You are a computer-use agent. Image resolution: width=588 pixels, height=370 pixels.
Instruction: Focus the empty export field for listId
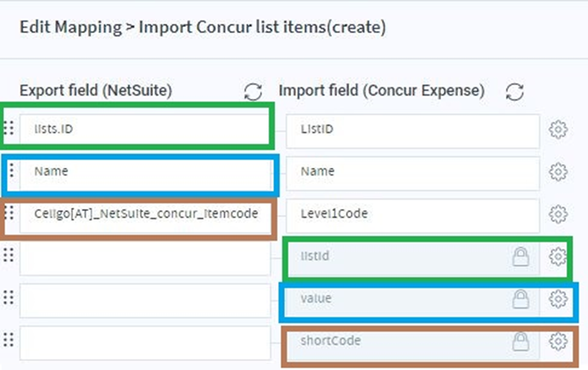(x=145, y=259)
